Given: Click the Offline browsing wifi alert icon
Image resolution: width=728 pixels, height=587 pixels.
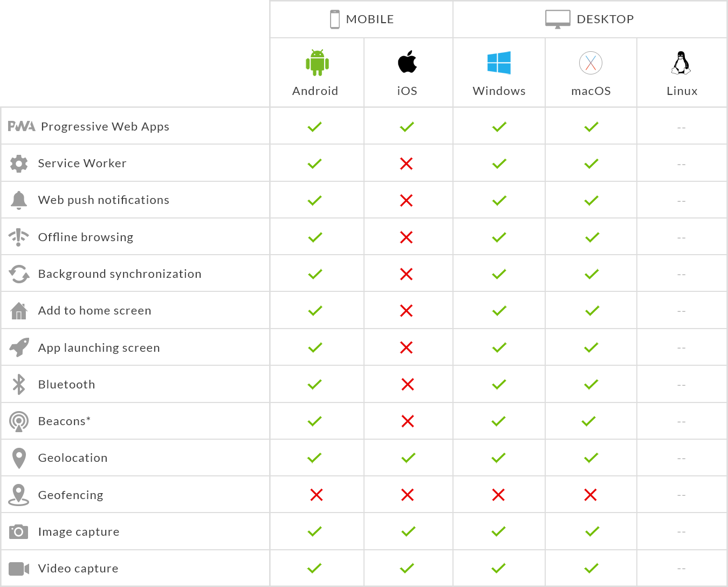Looking at the screenshot, I should coord(19,237).
